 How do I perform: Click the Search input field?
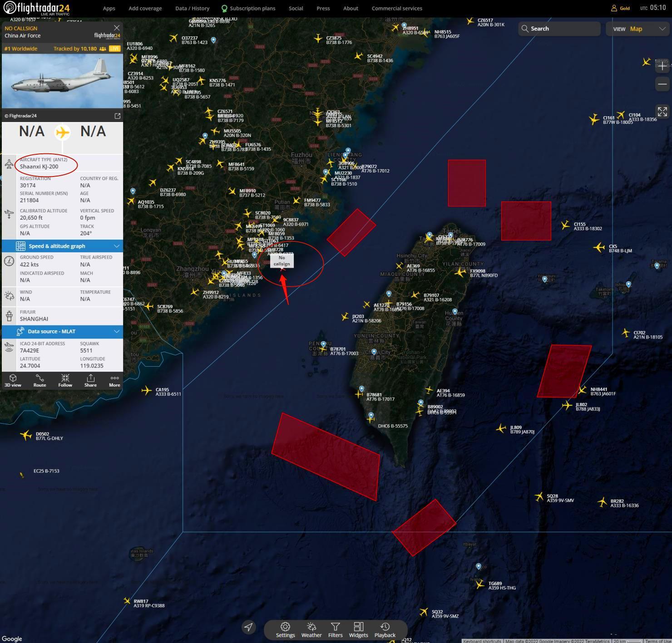[x=563, y=29]
